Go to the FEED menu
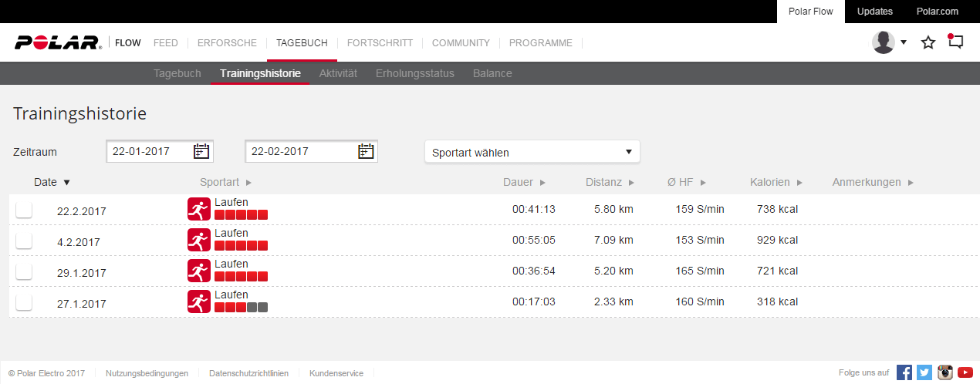This screenshot has height=384, width=980. tap(165, 43)
